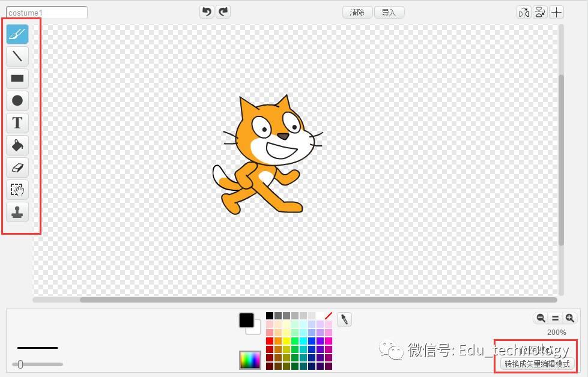Click the vertical canvas scrollbar

point(561,160)
